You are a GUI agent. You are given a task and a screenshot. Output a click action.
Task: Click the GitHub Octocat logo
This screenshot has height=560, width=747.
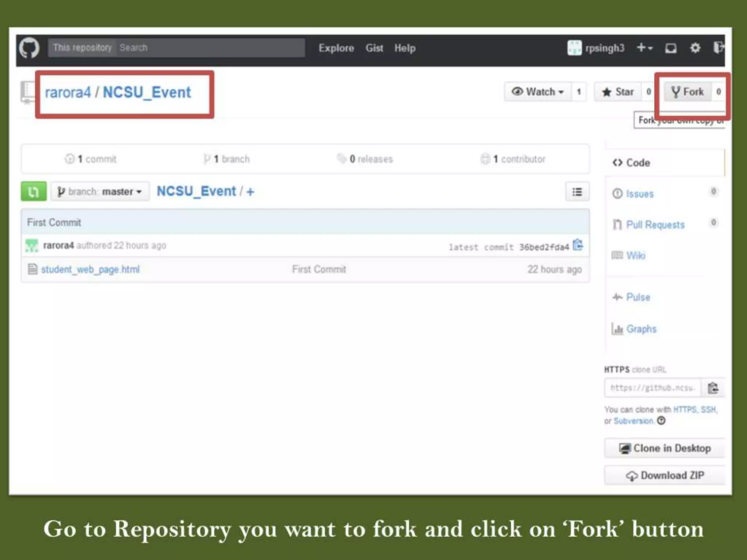click(29, 48)
